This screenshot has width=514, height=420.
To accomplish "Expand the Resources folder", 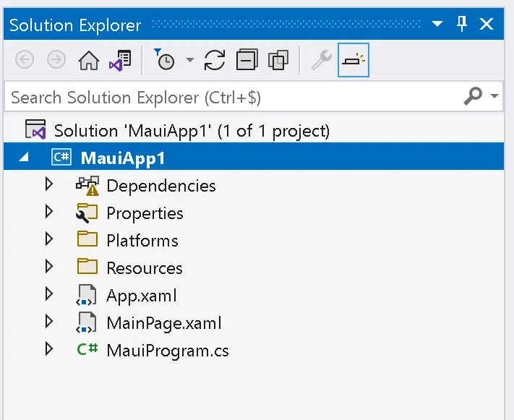I will (x=49, y=267).
